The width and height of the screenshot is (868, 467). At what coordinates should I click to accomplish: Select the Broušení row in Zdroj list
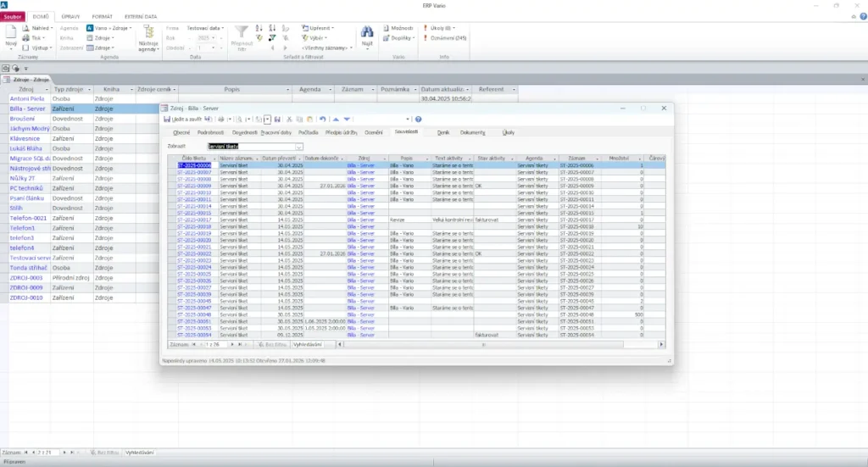(x=21, y=118)
